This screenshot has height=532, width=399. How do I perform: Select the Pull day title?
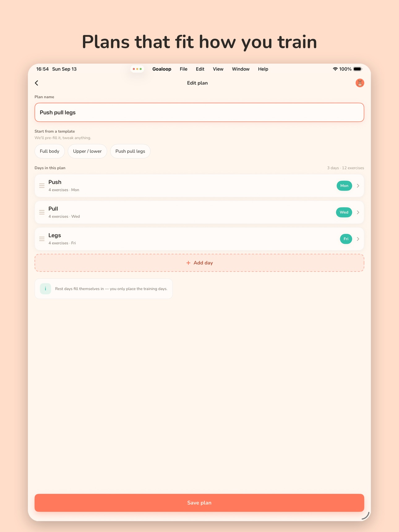tap(53, 209)
